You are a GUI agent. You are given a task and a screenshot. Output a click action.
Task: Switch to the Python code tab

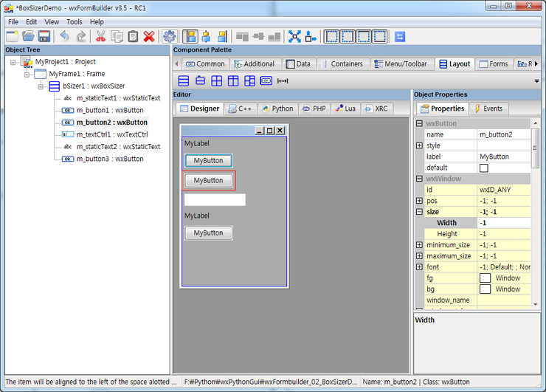[277, 109]
